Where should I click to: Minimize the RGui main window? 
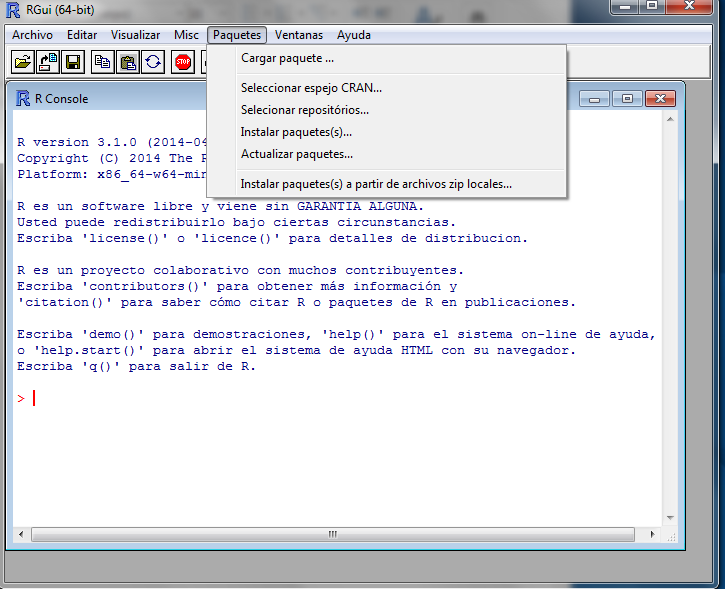point(625,6)
